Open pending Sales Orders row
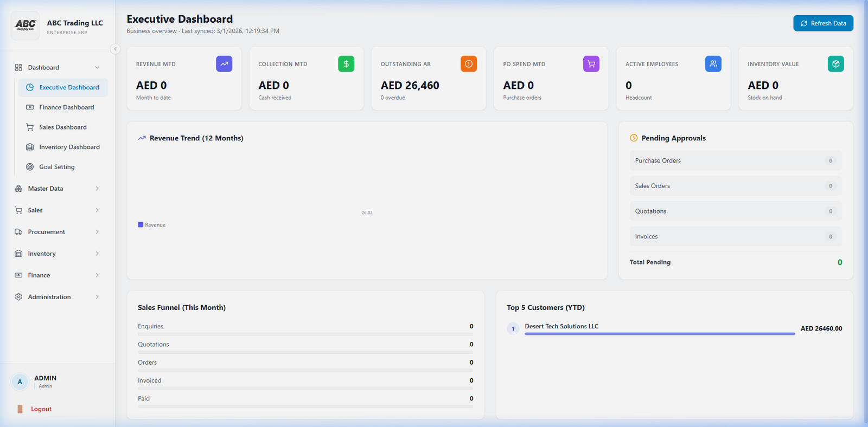Screen dimensions: 868x427 point(736,186)
